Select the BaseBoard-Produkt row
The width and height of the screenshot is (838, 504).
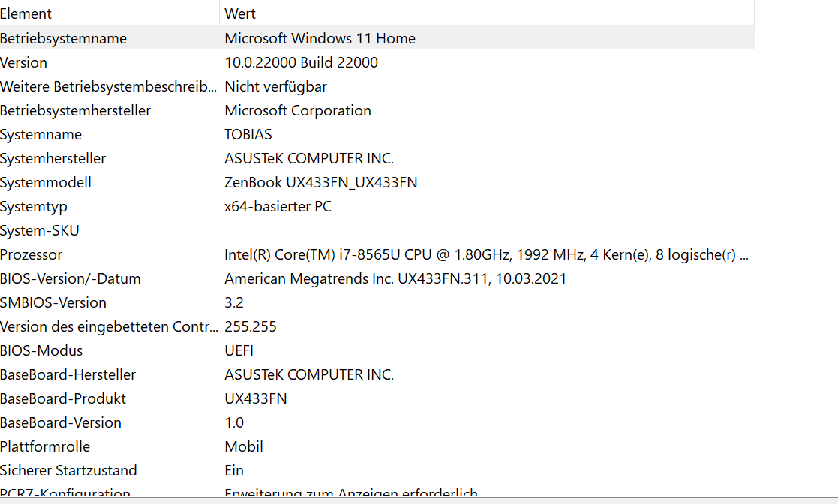tap(377, 399)
